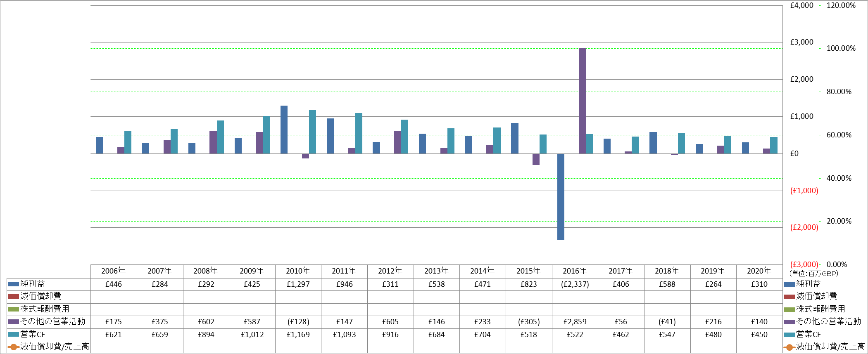Image resolution: width=868 pixels, height=354 pixels.
Task: Click left legend label 減価償却費/売上高
Action: tap(55, 347)
